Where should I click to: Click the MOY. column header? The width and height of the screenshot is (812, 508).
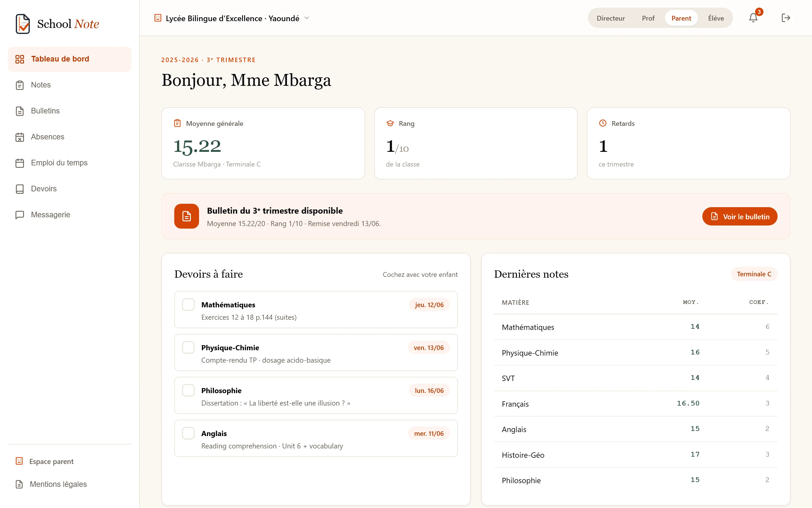691,302
